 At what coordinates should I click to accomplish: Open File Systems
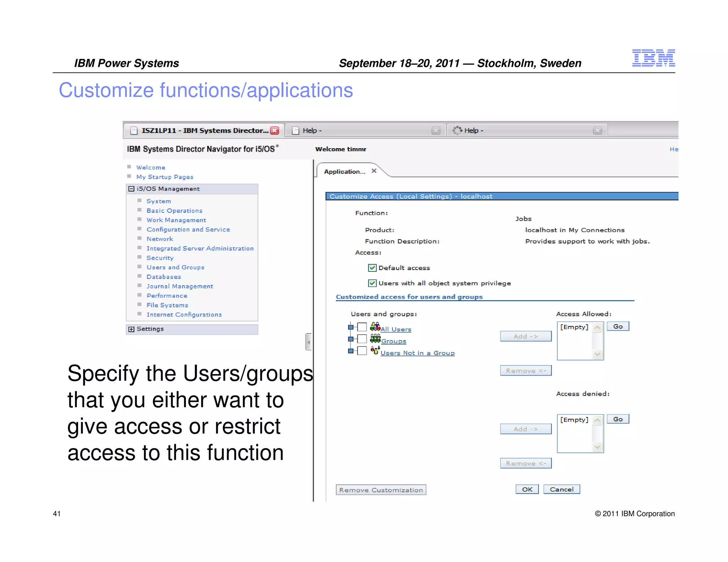click(167, 305)
